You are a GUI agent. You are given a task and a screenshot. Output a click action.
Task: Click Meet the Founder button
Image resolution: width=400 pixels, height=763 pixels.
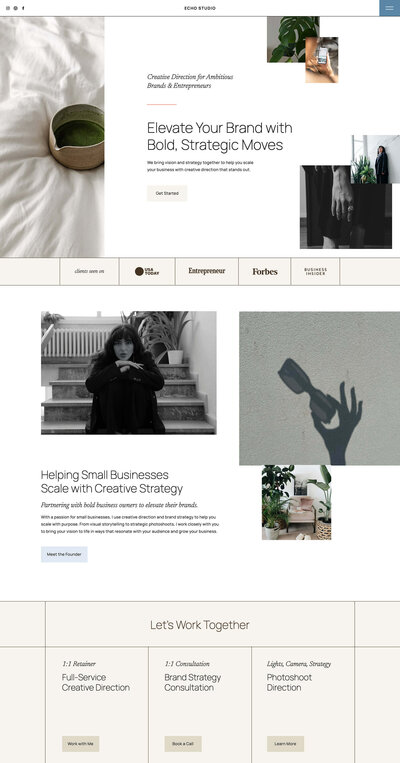pyautogui.click(x=64, y=554)
